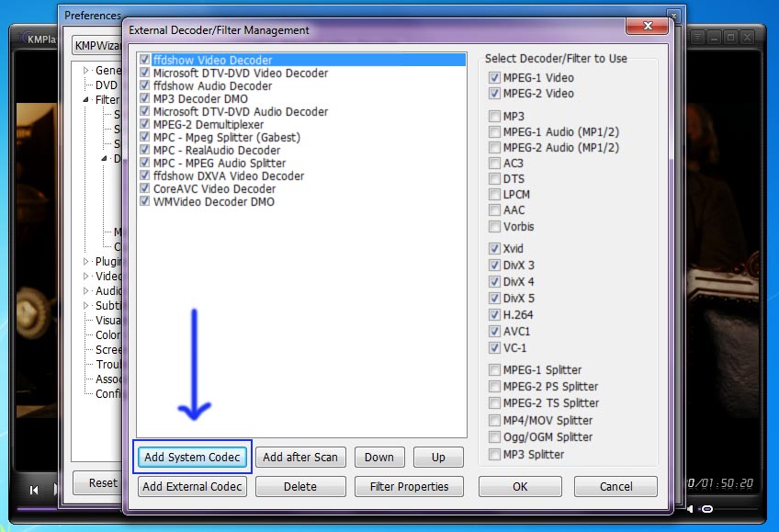Enable the AAC checkbox

(x=494, y=210)
